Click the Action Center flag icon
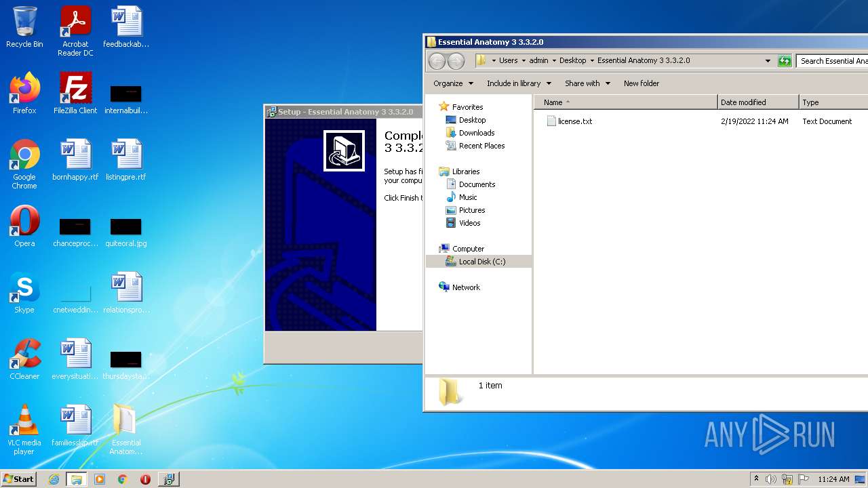The width and height of the screenshot is (868, 488). coord(804,479)
